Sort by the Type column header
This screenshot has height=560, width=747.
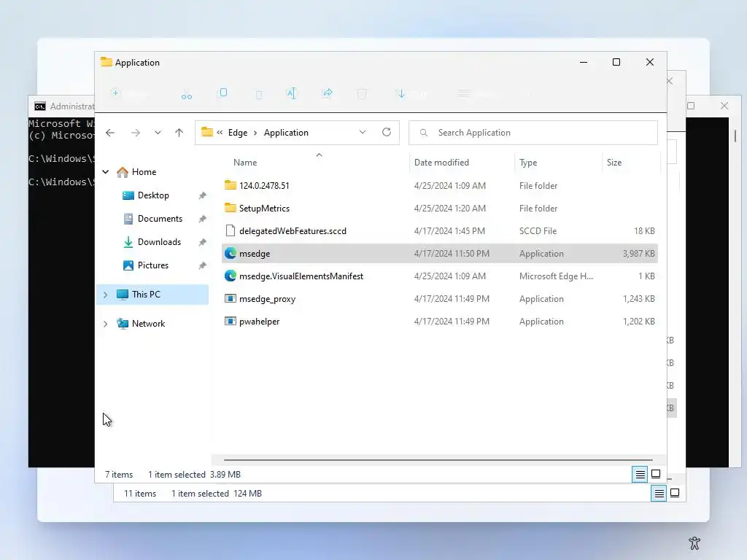click(x=528, y=163)
